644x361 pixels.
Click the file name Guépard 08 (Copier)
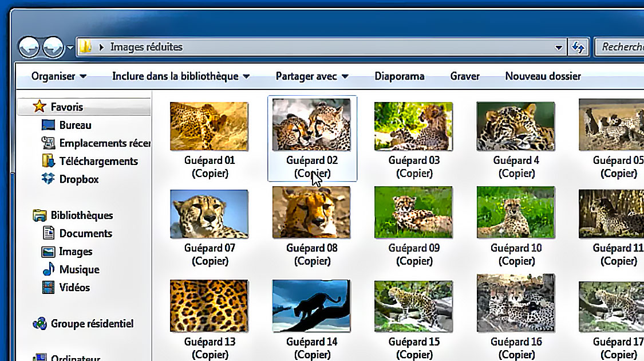[x=312, y=254]
